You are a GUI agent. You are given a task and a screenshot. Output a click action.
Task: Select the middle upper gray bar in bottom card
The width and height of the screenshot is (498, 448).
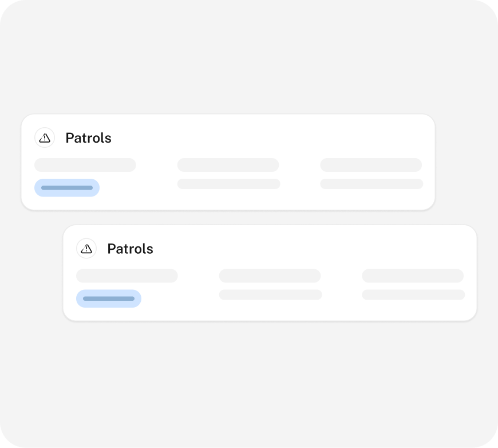pyautogui.click(x=270, y=276)
